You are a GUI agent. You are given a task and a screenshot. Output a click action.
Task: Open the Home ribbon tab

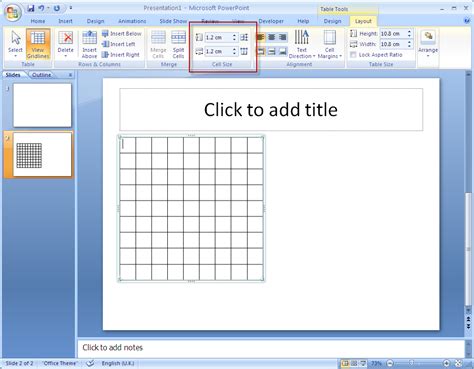[38, 21]
